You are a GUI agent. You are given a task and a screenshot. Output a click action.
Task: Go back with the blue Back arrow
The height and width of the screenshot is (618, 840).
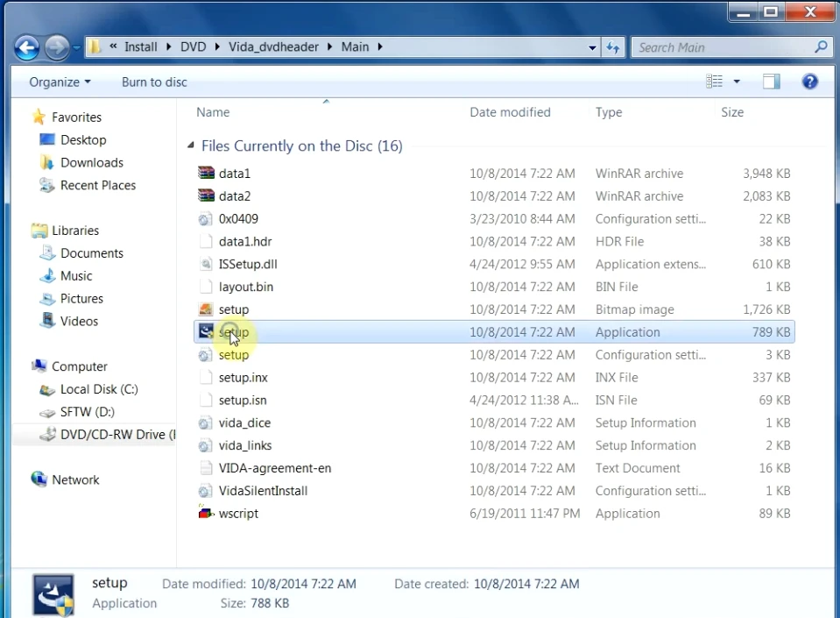pos(27,47)
